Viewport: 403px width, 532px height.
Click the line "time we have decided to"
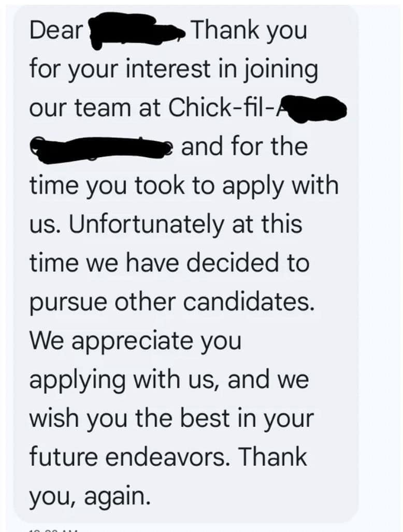coord(169,263)
